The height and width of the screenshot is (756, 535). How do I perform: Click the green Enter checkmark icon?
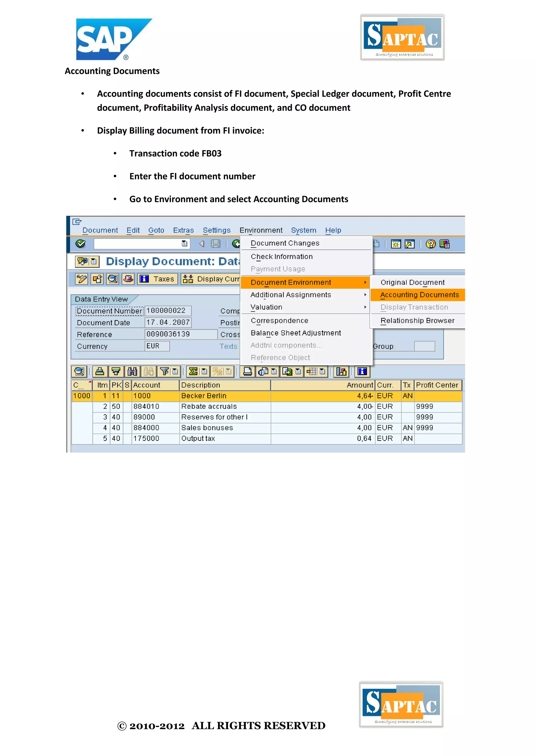click(80, 244)
